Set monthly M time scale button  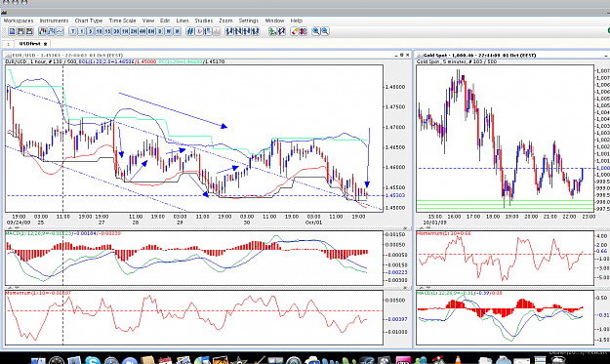pos(177,31)
